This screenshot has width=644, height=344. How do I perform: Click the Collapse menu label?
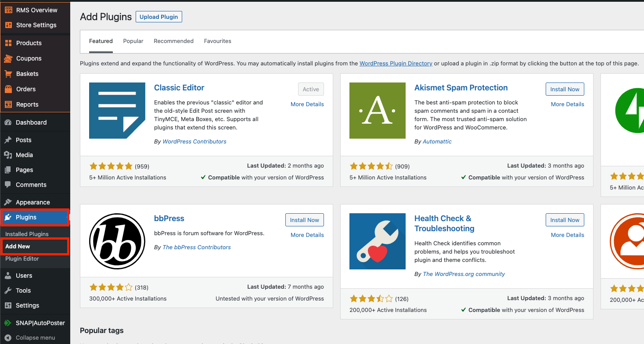[36, 338]
